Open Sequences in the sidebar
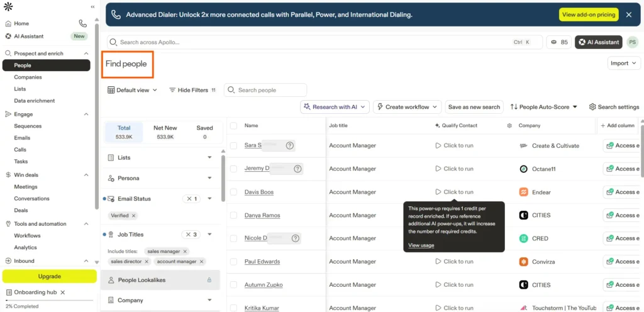This screenshot has width=644, height=312. [x=28, y=126]
